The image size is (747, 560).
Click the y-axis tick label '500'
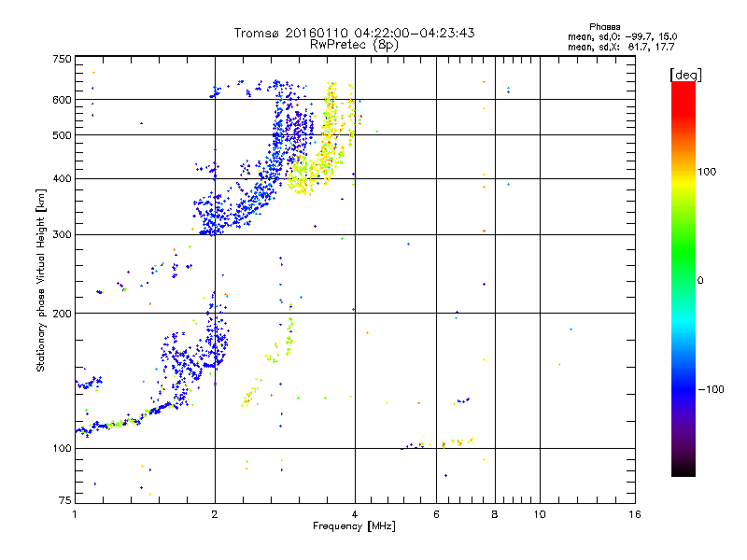point(63,135)
